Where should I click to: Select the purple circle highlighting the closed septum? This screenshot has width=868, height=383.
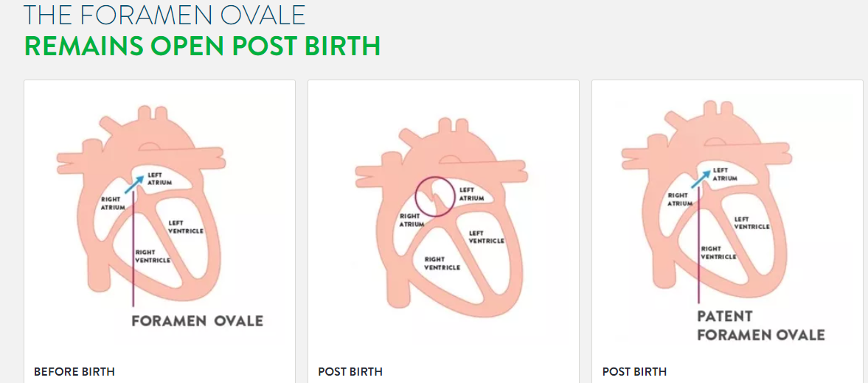(x=435, y=196)
